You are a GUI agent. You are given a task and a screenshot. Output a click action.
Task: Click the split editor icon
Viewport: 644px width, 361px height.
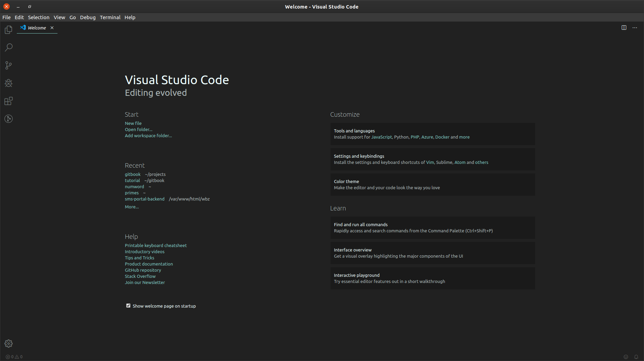[624, 28]
